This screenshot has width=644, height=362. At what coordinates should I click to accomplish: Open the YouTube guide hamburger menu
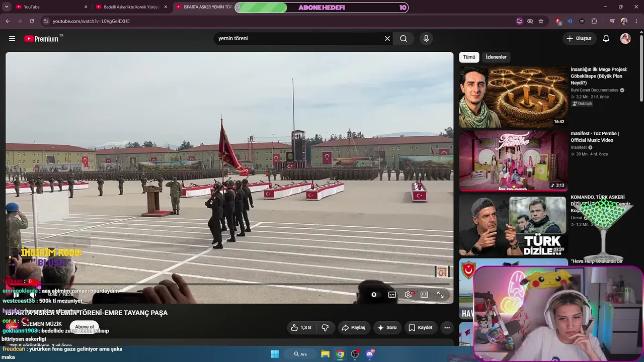click(x=12, y=39)
